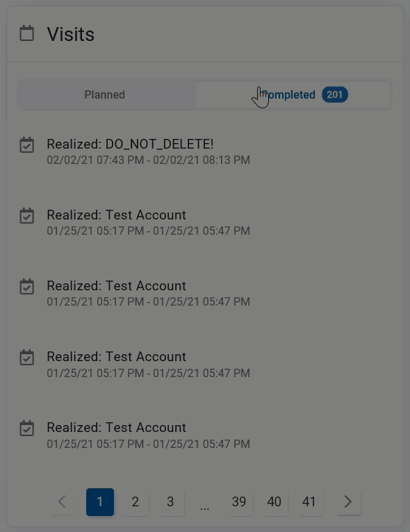Click the calendar-check icon of third visit entry
The height and width of the screenshot is (532, 410).
pyautogui.click(x=27, y=287)
